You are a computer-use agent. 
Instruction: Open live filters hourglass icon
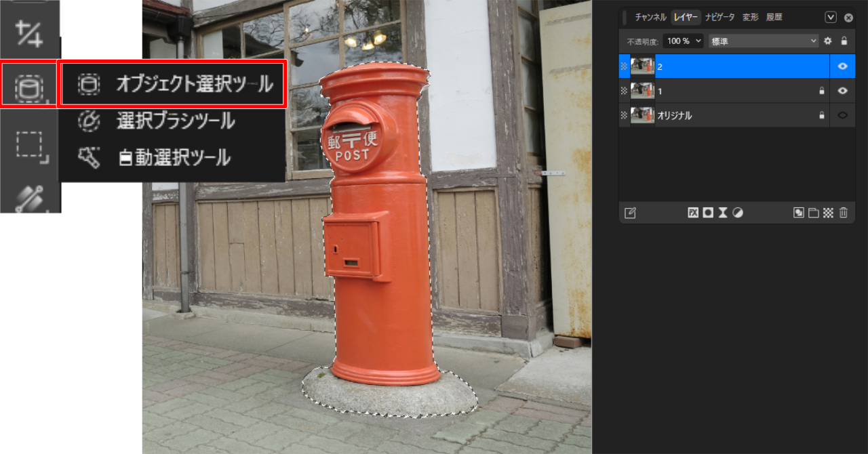tap(723, 213)
